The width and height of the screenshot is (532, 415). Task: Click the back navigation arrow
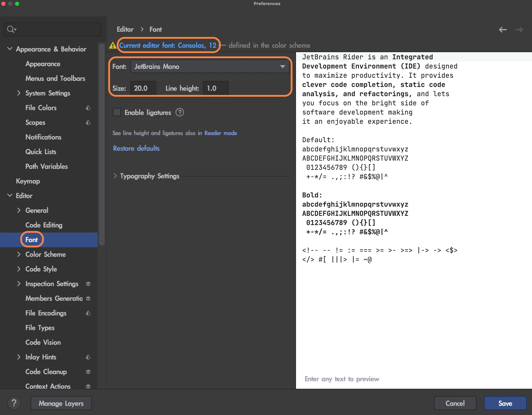click(502, 30)
